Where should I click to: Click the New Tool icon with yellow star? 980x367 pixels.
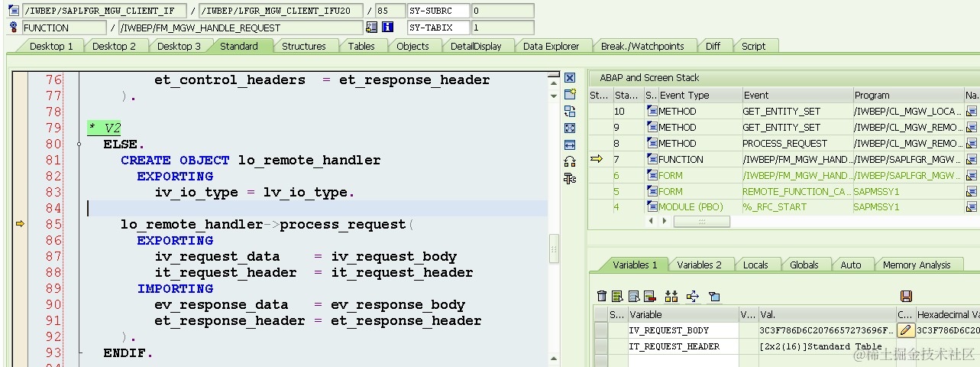[x=570, y=94]
